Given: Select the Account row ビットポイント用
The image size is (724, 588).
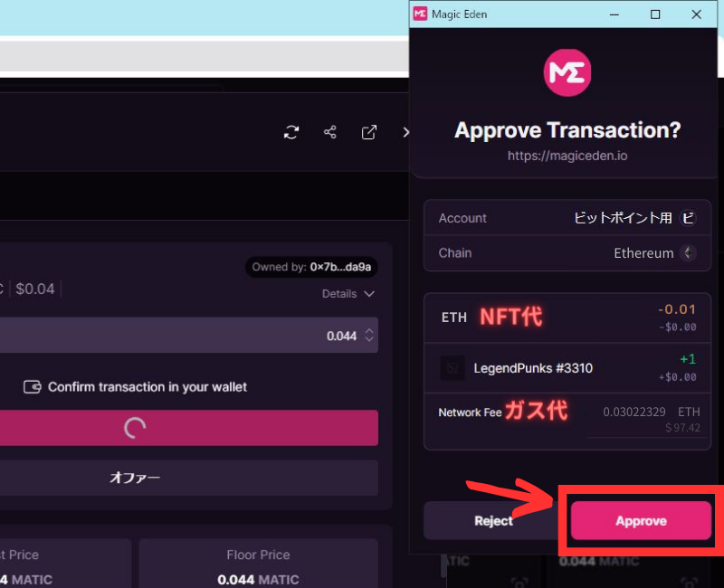Looking at the screenshot, I should 567,218.
